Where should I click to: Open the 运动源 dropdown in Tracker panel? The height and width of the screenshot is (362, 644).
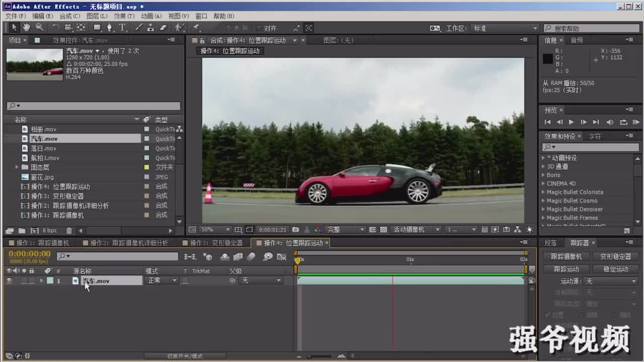click(x=610, y=282)
